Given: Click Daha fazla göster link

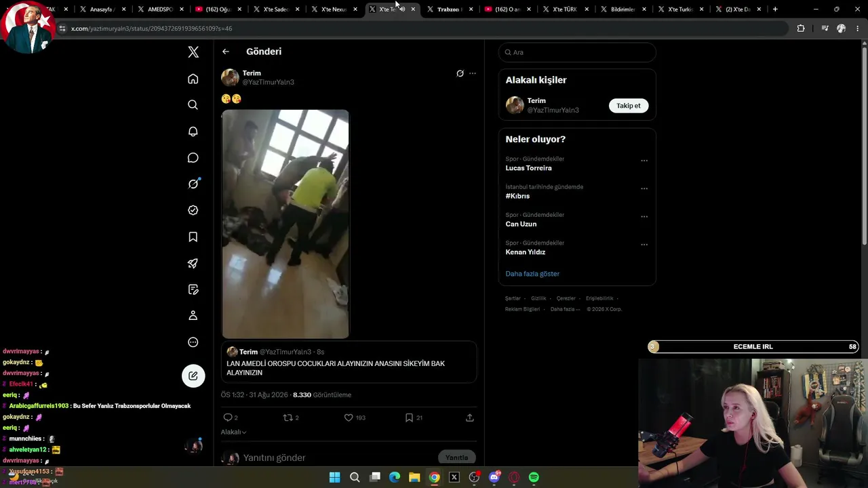Looking at the screenshot, I should (532, 274).
